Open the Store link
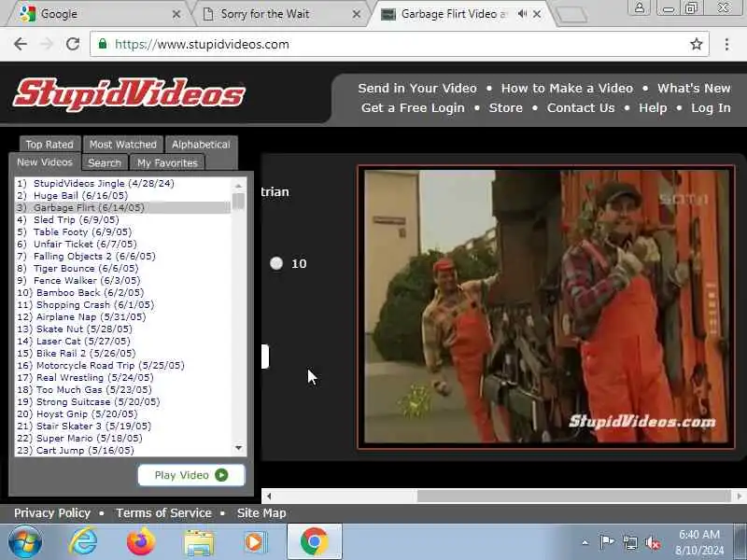Viewport: 747px width, 560px height. point(505,108)
